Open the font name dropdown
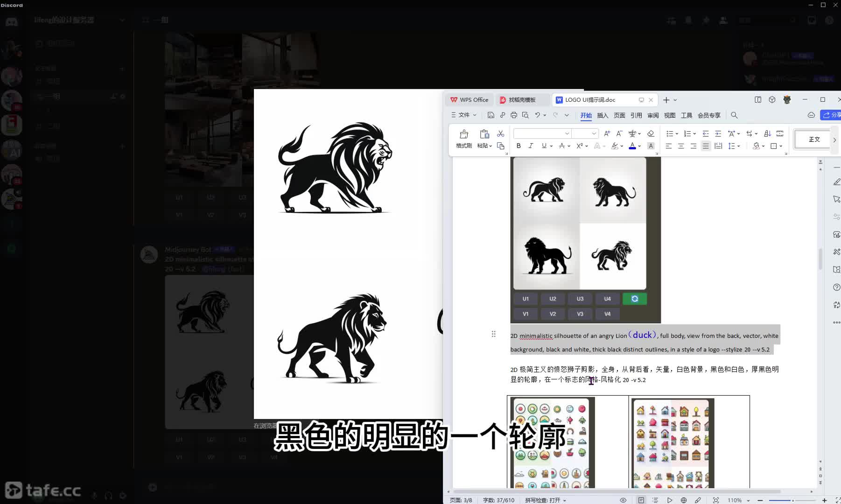This screenshot has width=841, height=504. 567,133
